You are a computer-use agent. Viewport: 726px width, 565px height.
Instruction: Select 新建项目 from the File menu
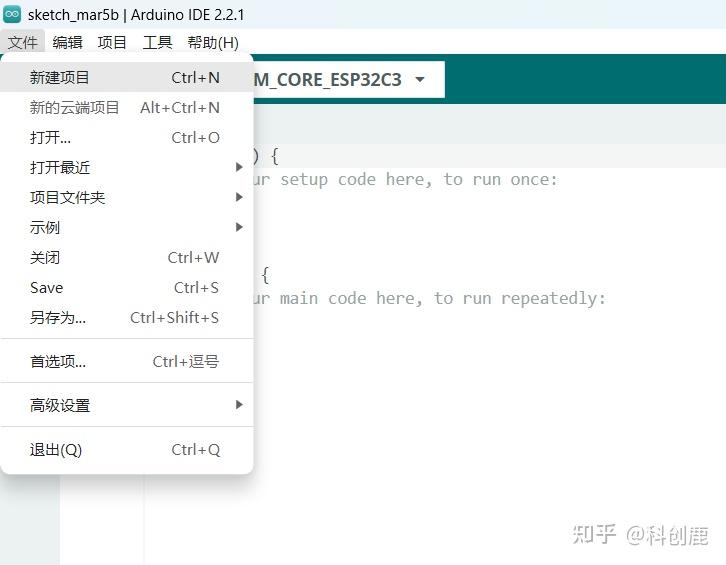[60, 77]
